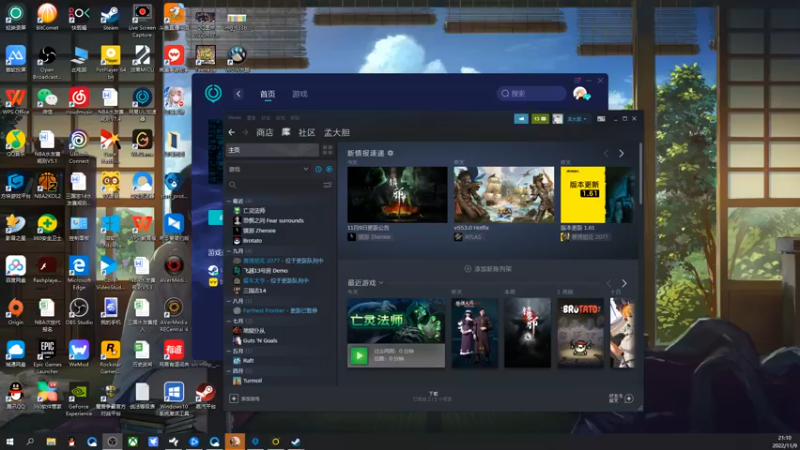The image size is (800, 450).
Task: Open File Explorer from taskbar
Action: [x=51, y=441]
